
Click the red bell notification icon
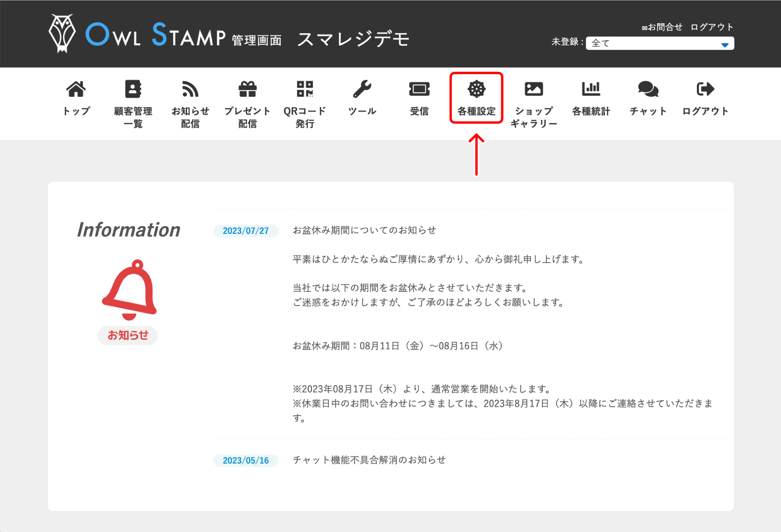pos(129,290)
